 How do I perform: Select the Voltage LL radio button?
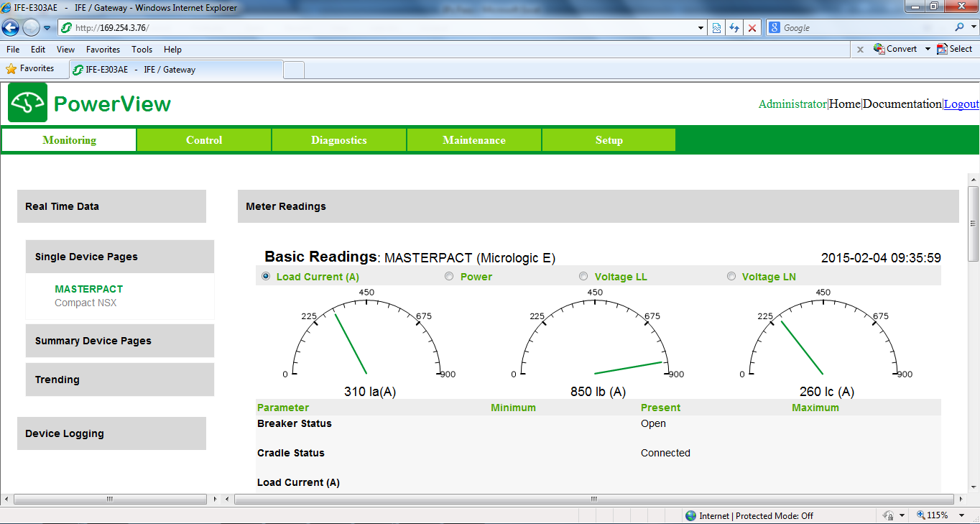[583, 276]
